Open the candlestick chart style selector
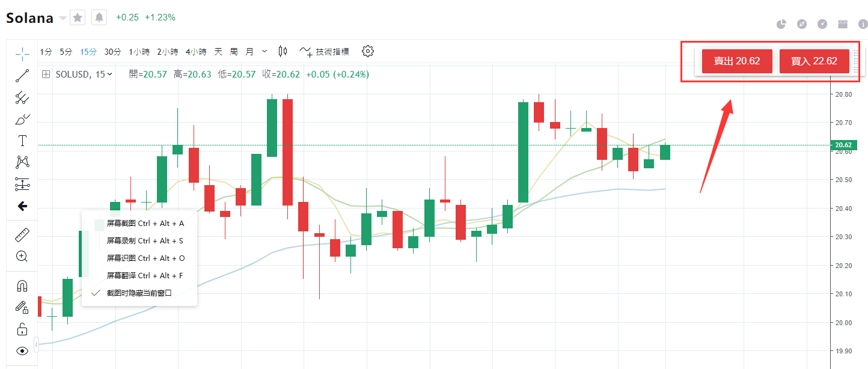 coord(283,51)
